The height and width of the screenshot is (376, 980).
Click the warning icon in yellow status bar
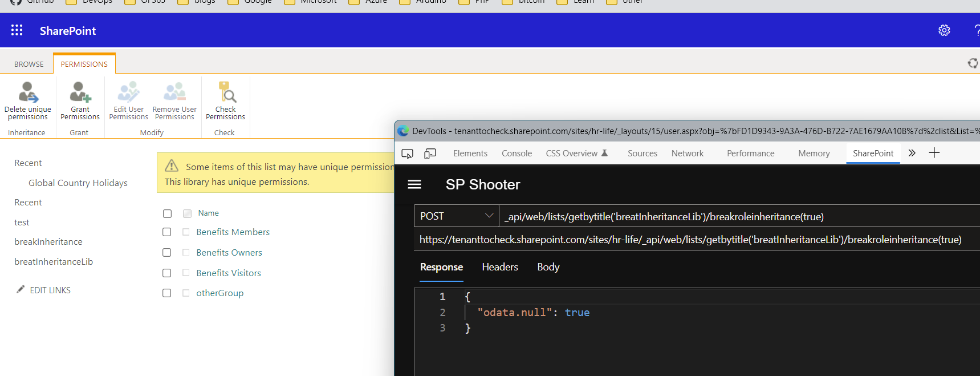click(172, 166)
